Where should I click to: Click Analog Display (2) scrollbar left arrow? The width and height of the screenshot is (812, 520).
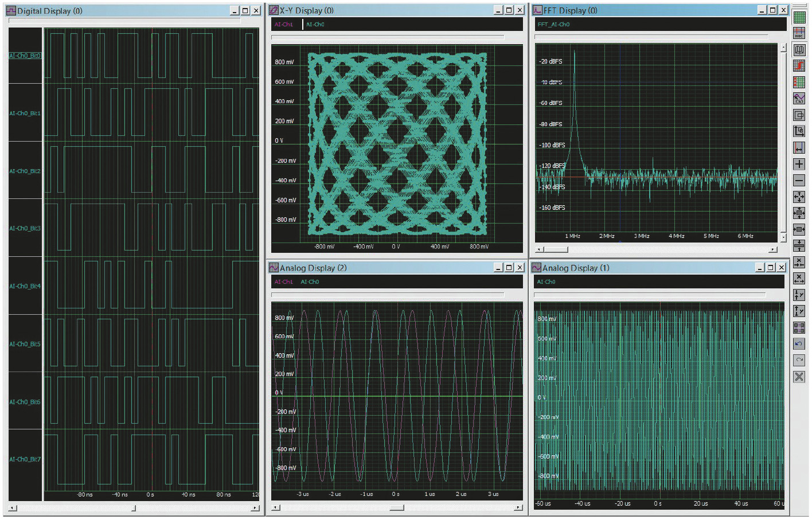(x=276, y=507)
